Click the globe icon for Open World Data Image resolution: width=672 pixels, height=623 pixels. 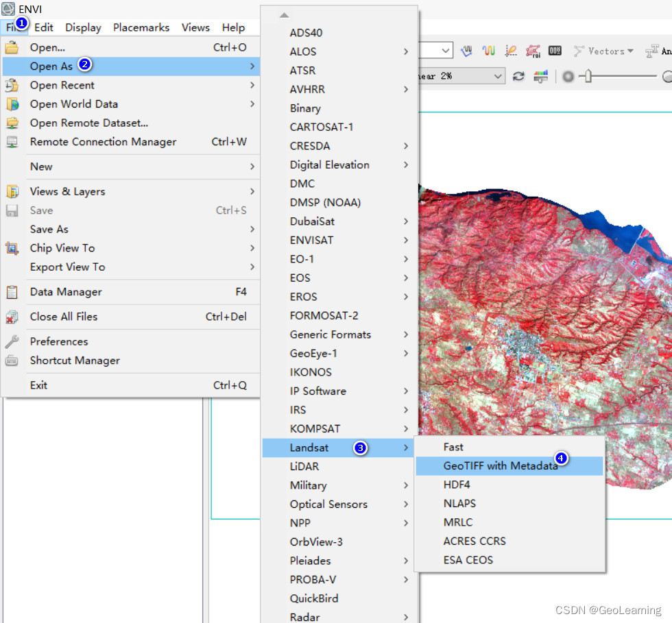pyautogui.click(x=12, y=103)
